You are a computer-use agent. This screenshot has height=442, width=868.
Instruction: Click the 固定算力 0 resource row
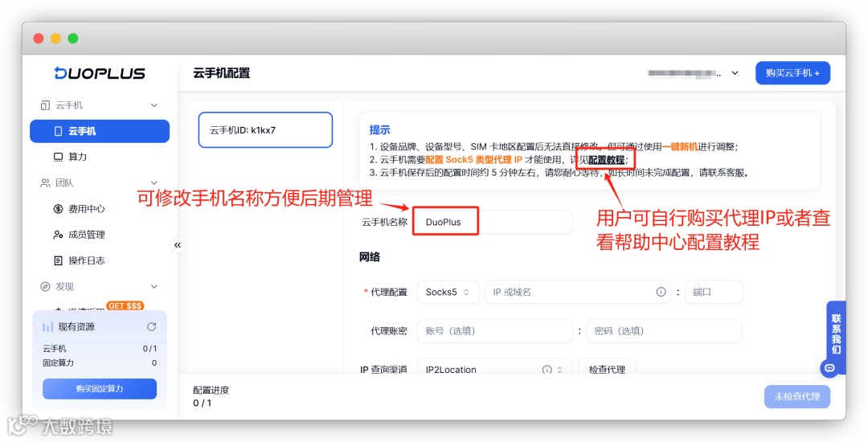100,363
